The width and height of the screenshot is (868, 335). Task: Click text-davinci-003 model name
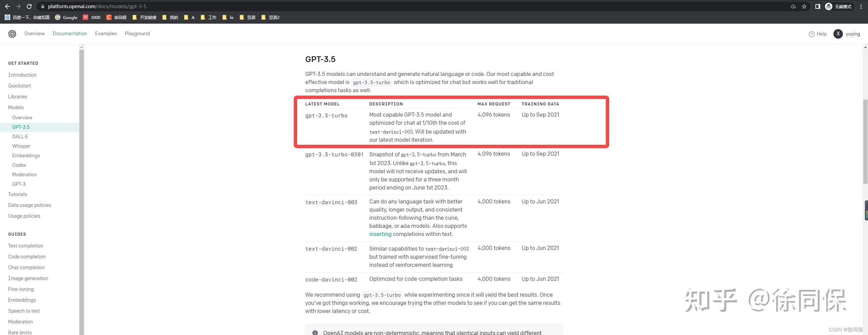(331, 202)
